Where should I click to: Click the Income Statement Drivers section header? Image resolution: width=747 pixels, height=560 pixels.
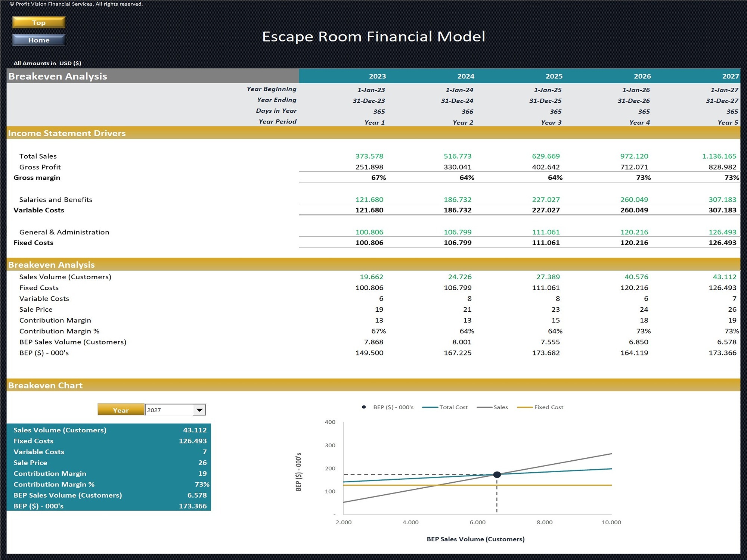click(67, 133)
